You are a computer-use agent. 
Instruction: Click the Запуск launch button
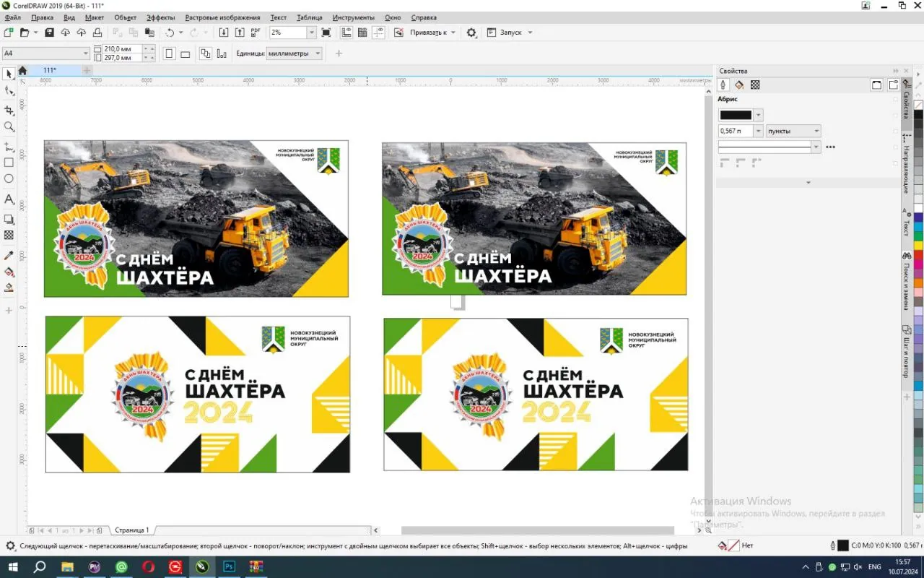[x=510, y=33]
